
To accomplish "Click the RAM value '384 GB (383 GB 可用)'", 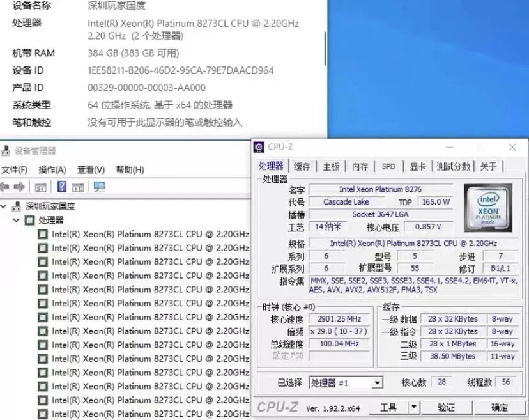I will [134, 53].
